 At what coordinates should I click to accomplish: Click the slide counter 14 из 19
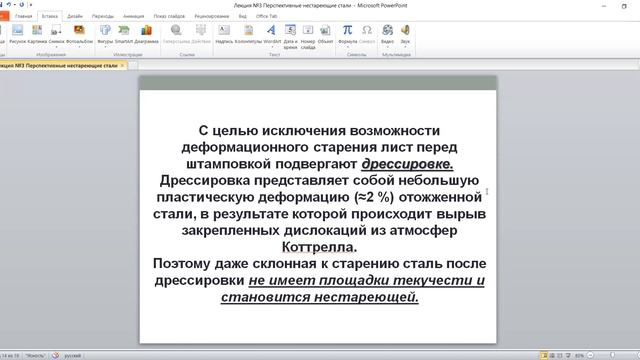[x=10, y=356]
